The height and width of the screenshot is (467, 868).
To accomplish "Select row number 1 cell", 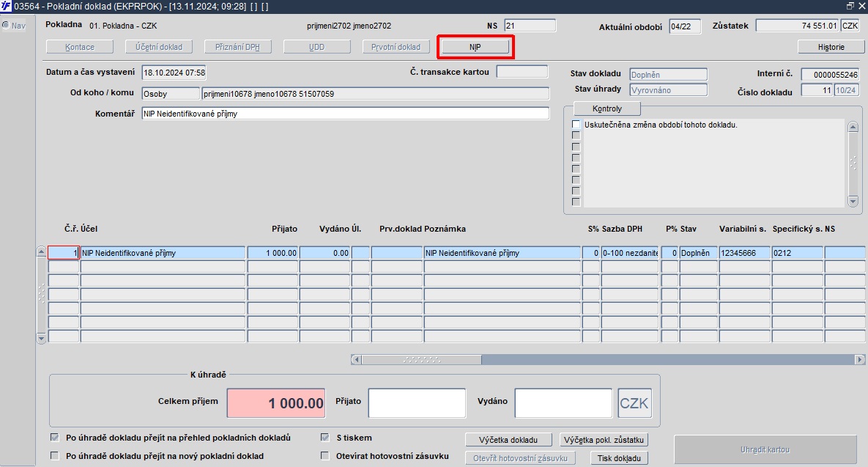I will 64,253.
